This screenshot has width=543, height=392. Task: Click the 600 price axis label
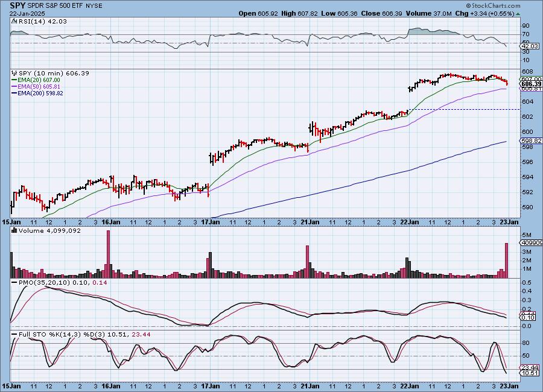[x=527, y=131]
